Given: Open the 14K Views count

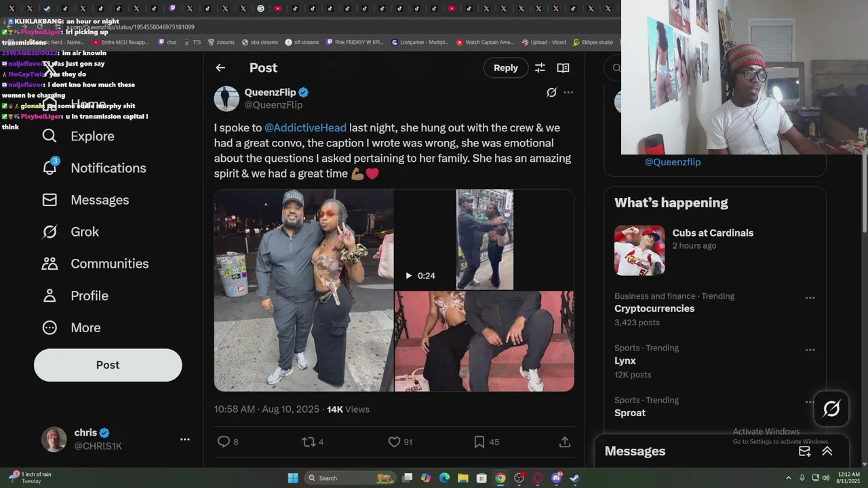Looking at the screenshot, I should click(x=348, y=409).
